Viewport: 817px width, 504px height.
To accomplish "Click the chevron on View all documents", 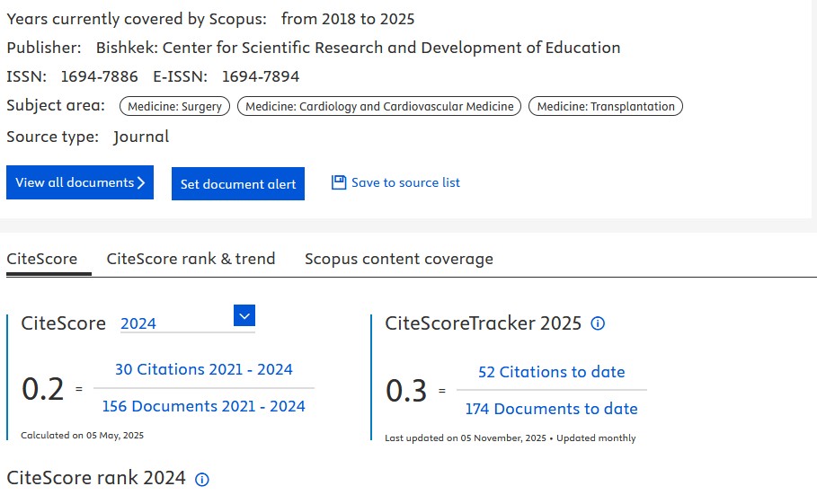I will pos(141,182).
